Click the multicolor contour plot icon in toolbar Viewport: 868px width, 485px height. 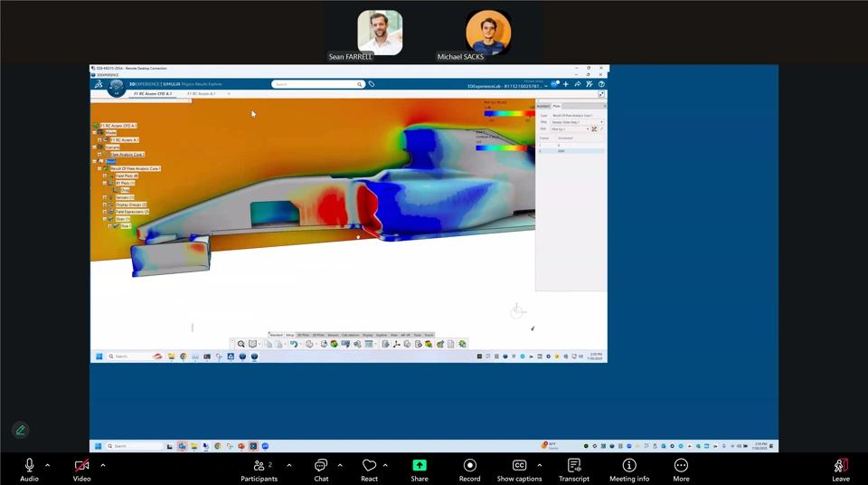pyautogui.click(x=334, y=344)
